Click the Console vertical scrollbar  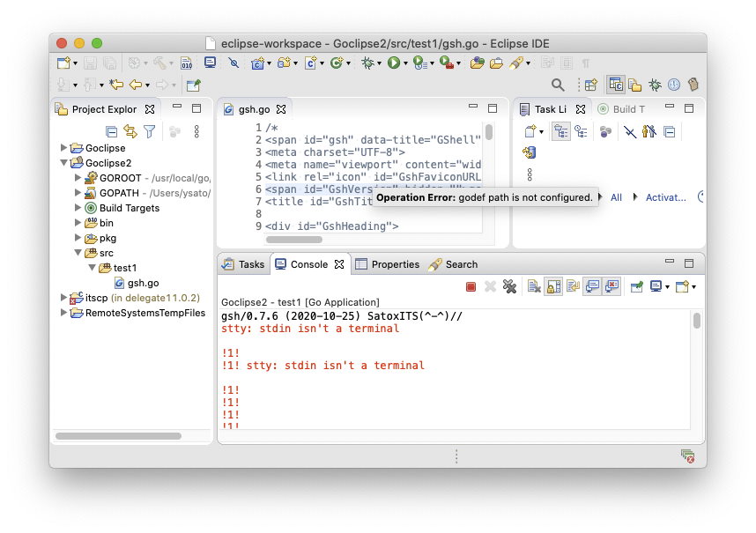(696, 321)
